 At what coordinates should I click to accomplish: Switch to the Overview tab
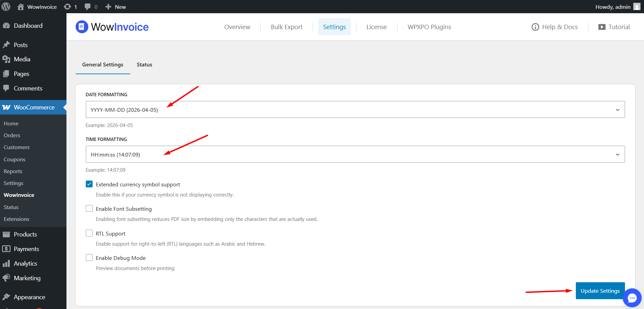pos(237,27)
